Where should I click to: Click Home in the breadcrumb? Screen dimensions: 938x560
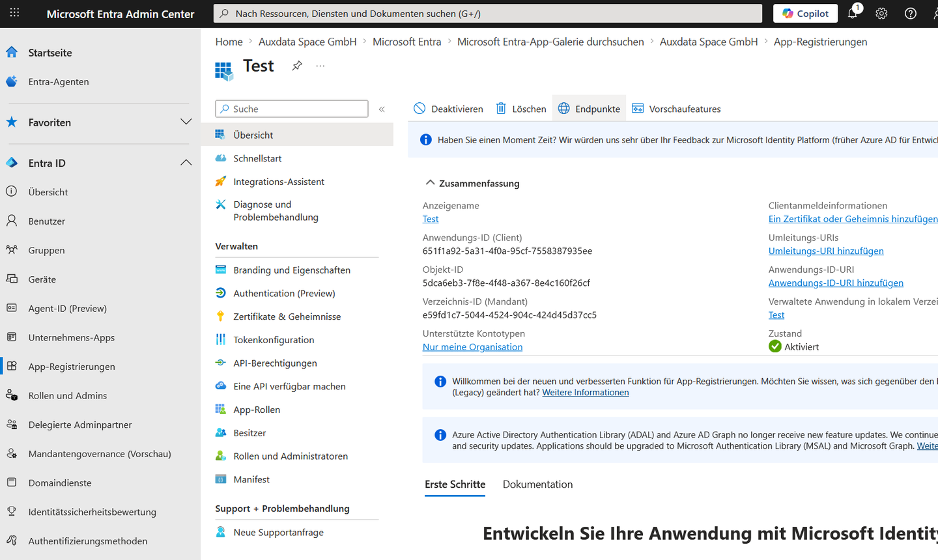[229, 42]
